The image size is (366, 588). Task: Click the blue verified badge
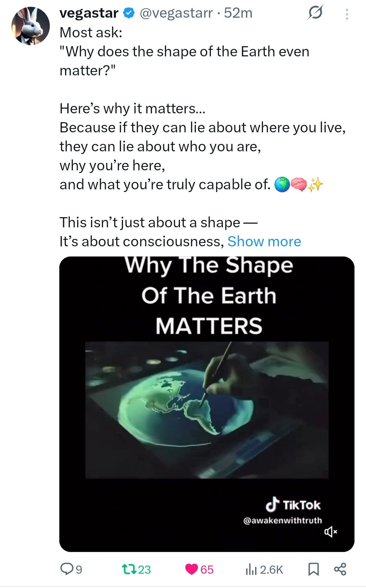coord(129,13)
